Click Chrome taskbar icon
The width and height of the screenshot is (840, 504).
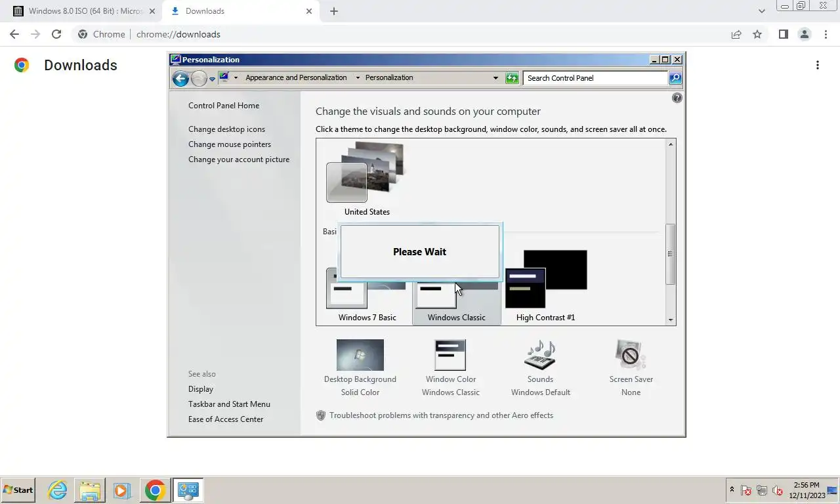coord(155,490)
